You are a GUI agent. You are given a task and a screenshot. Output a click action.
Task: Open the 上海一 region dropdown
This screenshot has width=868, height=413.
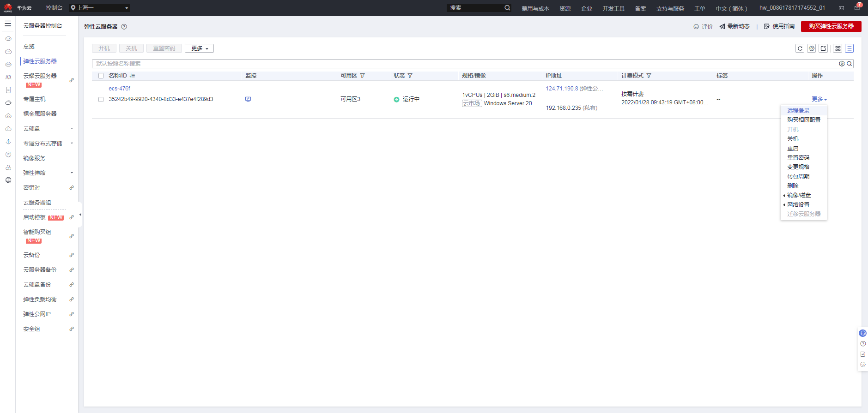(x=99, y=8)
